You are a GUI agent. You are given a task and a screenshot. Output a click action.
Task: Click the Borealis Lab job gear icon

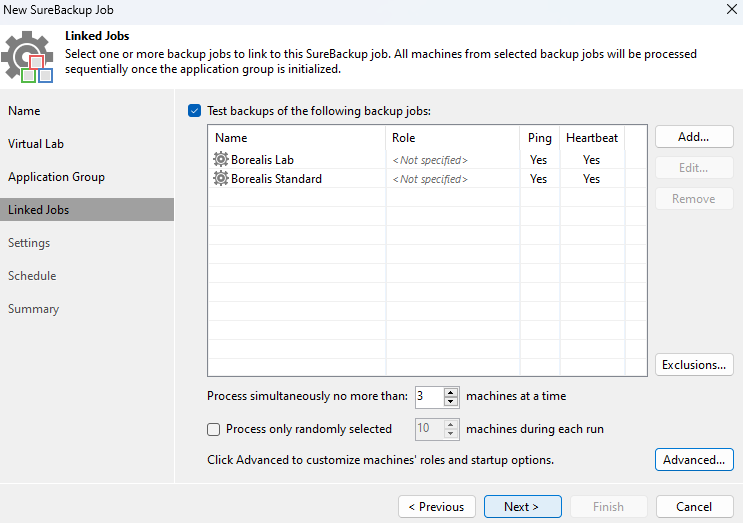[x=221, y=159]
